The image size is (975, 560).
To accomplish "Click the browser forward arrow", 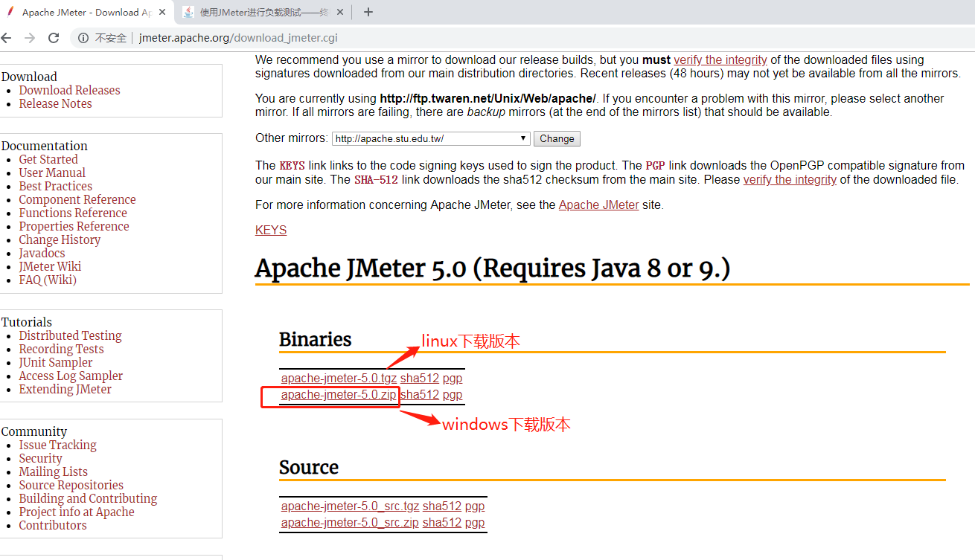I will pyautogui.click(x=30, y=37).
